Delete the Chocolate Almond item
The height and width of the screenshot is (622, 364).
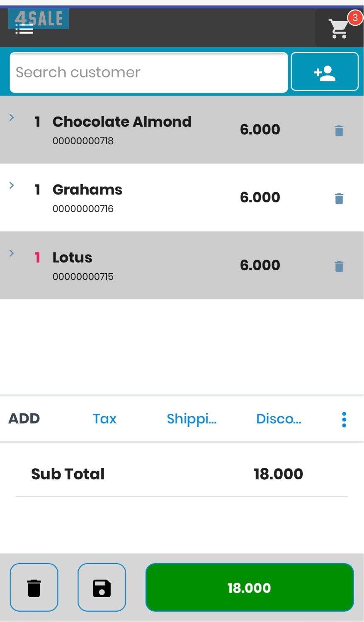[x=339, y=131]
